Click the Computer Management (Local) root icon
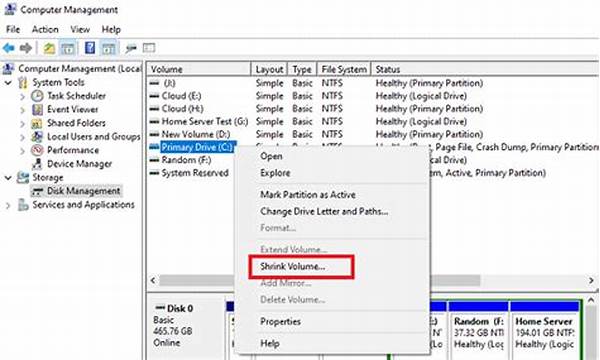This screenshot has width=600, height=360. [x=8, y=69]
